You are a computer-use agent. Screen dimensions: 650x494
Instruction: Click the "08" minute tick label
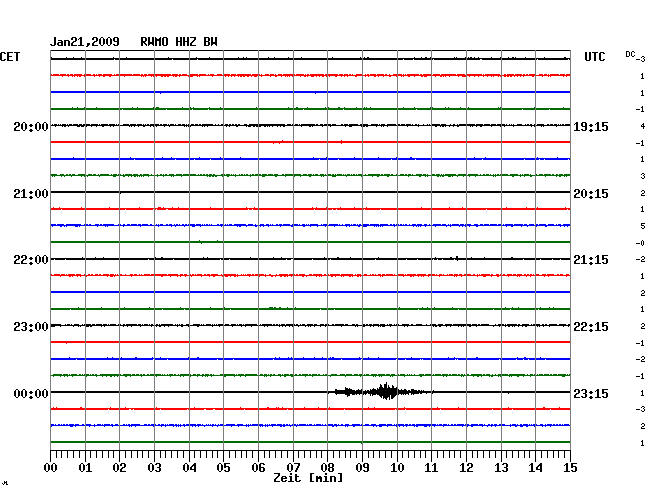(x=327, y=468)
